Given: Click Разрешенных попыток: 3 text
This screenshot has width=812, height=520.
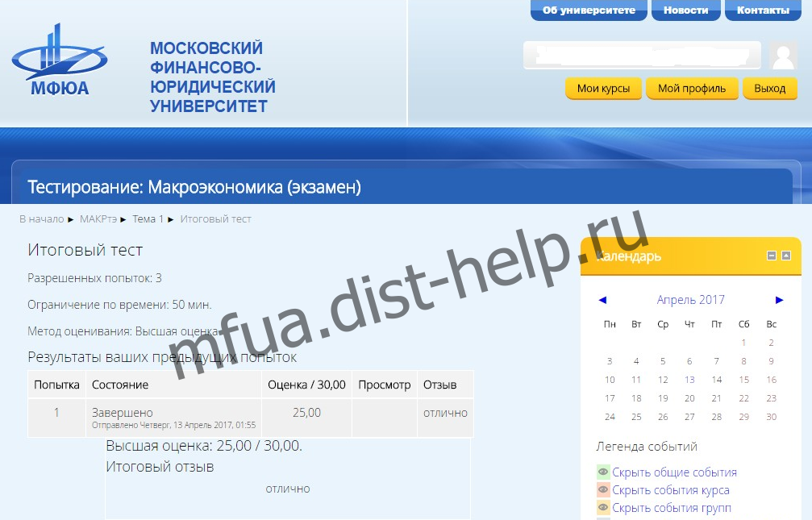Looking at the screenshot, I should tap(94, 278).
